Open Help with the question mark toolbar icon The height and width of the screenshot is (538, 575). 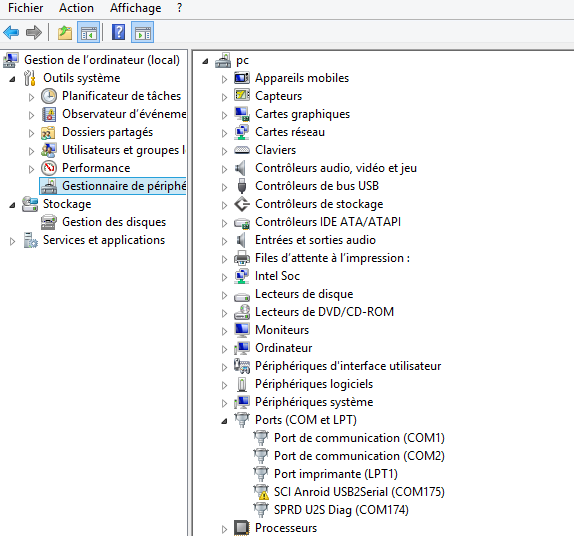118,32
